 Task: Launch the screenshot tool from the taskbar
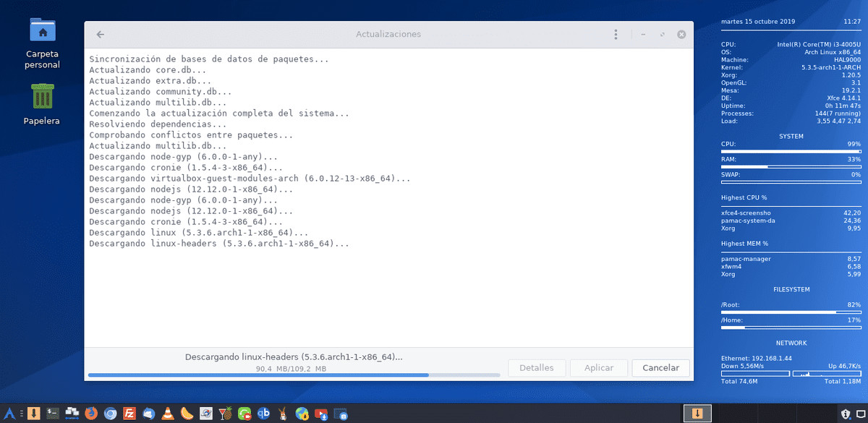pos(341,414)
